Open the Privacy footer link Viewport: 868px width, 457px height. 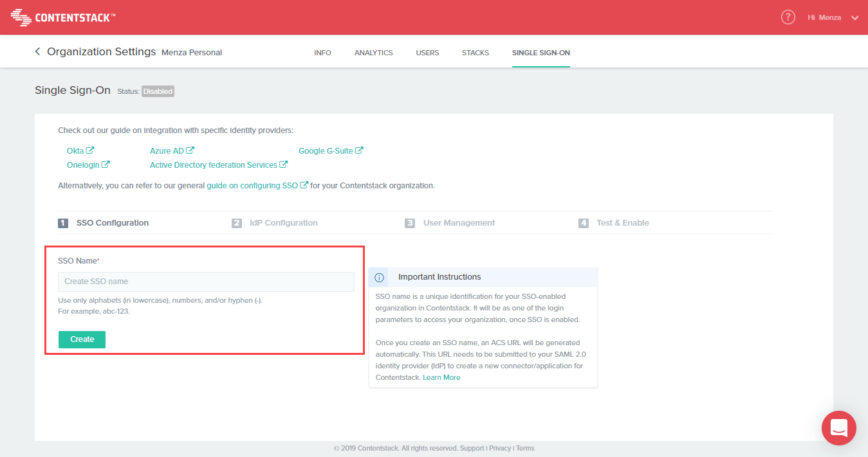click(x=500, y=448)
